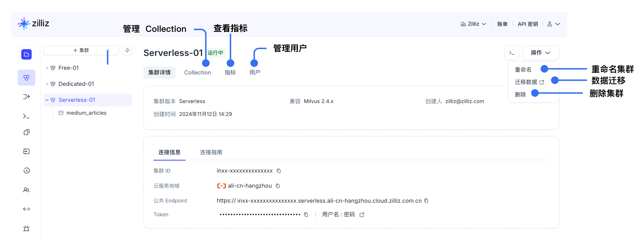Image resolution: width=644 pixels, height=251 pixels.
Task: Open the terminal prompt icon in sidebar
Action: tap(26, 116)
